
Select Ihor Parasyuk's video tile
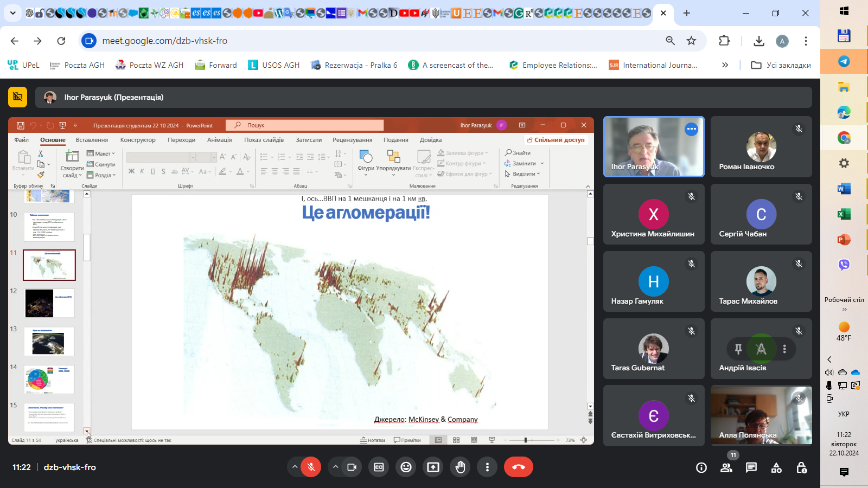(x=654, y=147)
